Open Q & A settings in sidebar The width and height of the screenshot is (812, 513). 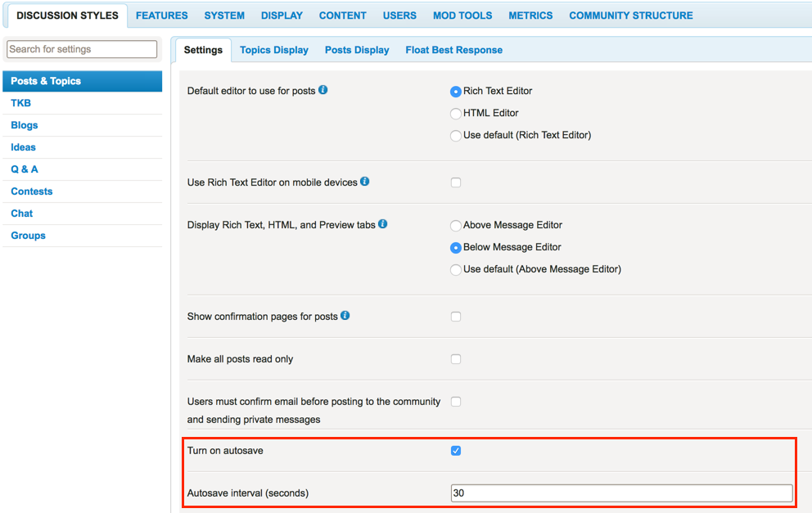pos(83,169)
